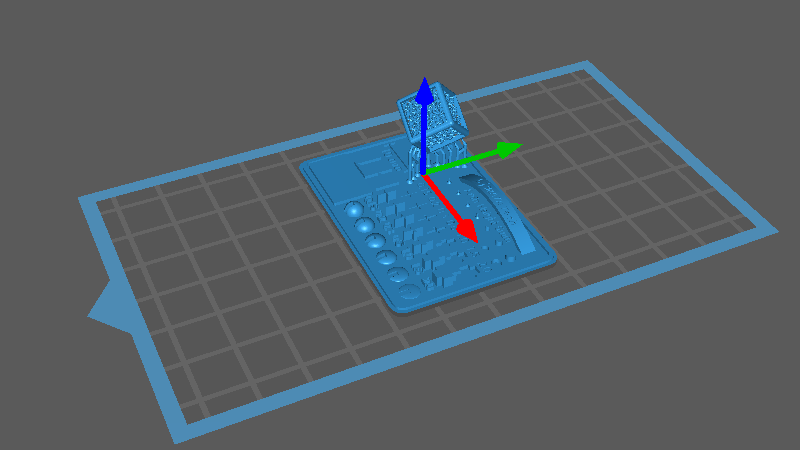Click the topmost sphere on the plate
The height and width of the screenshot is (450, 800).
pos(355,210)
